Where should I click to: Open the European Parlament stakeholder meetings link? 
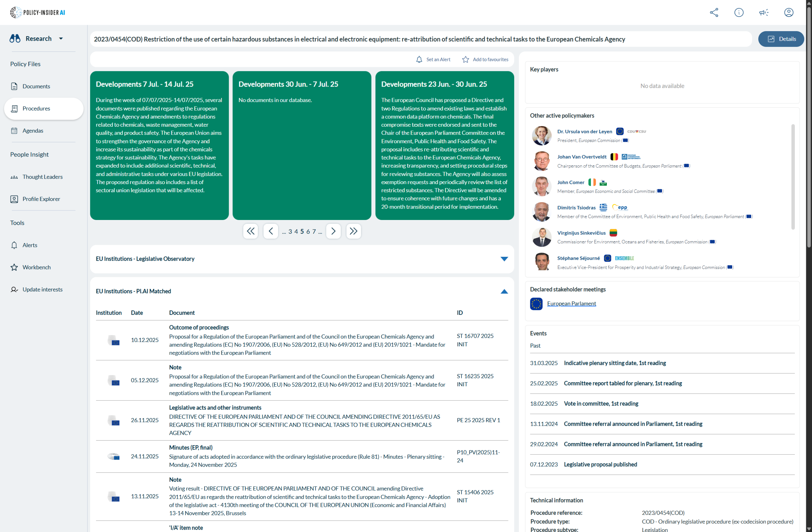coord(572,303)
